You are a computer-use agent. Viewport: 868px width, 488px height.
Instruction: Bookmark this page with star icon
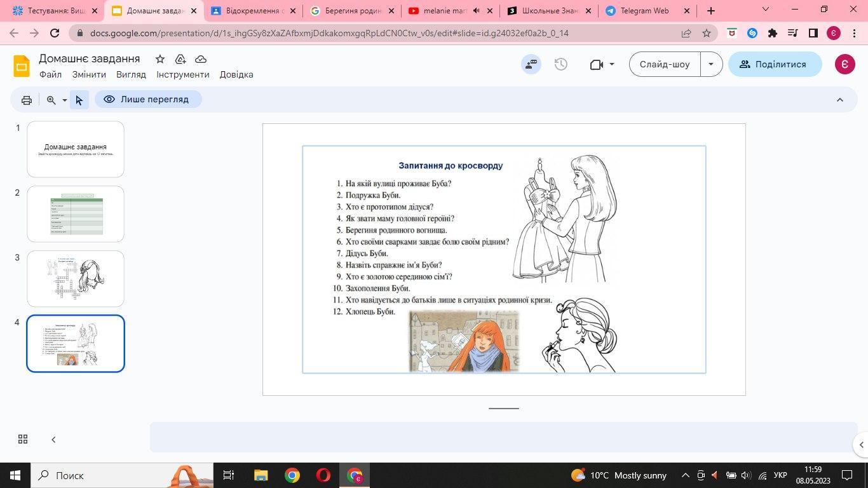point(707,33)
